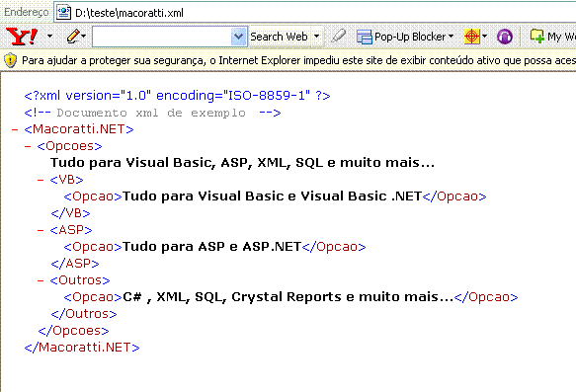Click the closing </VB> tag
Viewport: 576px width, 392px height.
click(70, 213)
